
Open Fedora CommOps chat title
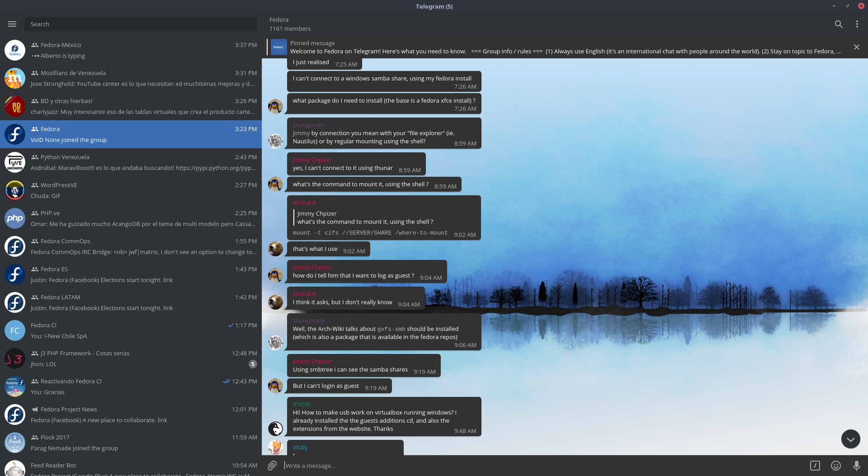(x=66, y=241)
